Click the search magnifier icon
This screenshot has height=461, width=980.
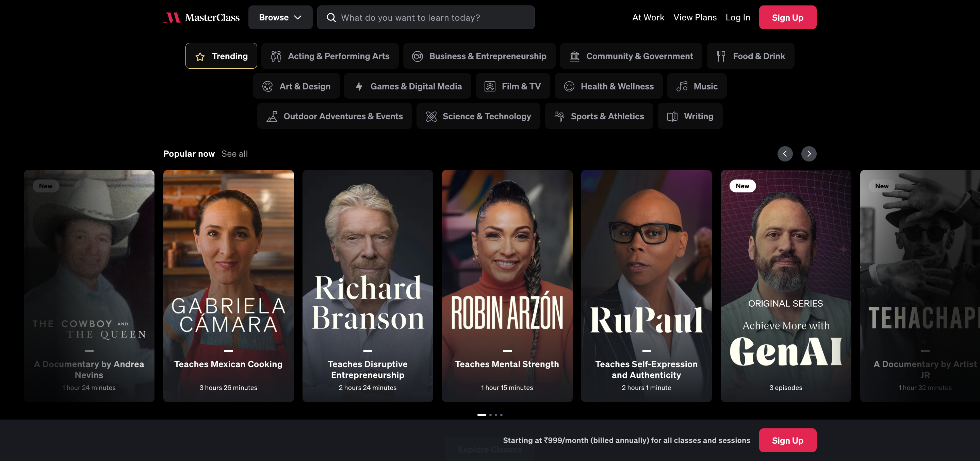(331, 17)
